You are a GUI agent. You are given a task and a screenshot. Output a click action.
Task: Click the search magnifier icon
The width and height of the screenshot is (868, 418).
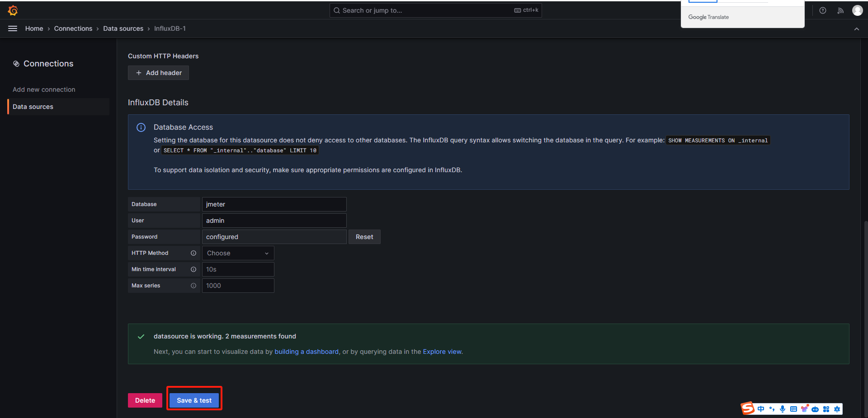click(337, 10)
